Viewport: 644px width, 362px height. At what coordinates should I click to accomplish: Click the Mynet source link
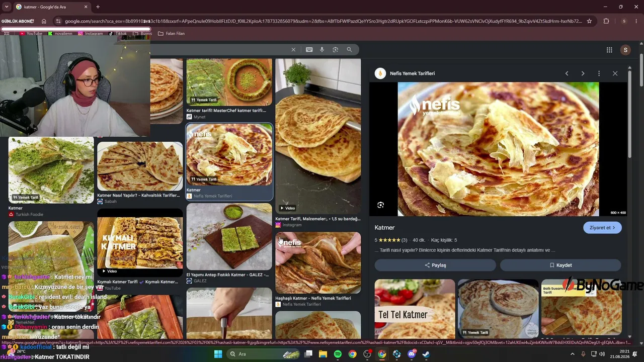(196, 117)
